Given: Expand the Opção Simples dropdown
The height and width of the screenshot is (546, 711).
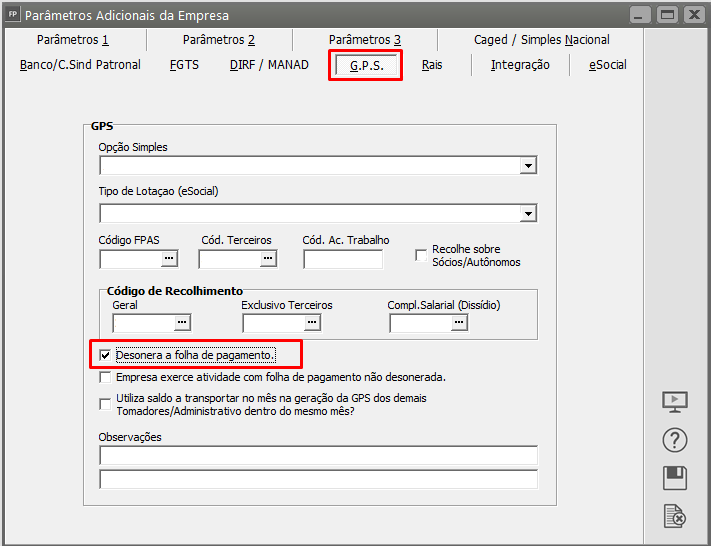Looking at the screenshot, I should (528, 166).
